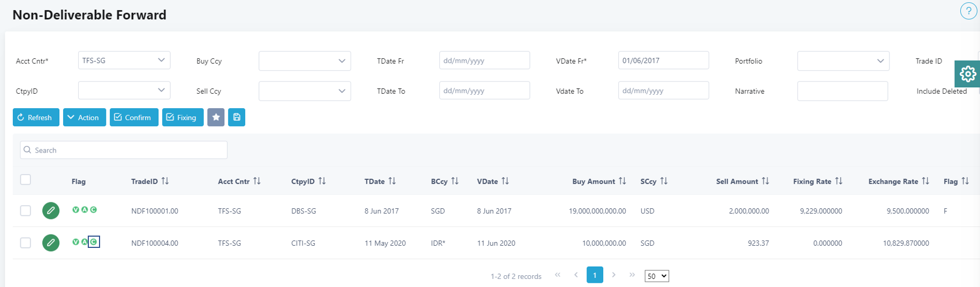Click the highlighted C flag on NDF100004.00
This screenshot has width=980, height=287.
pos(94,242)
